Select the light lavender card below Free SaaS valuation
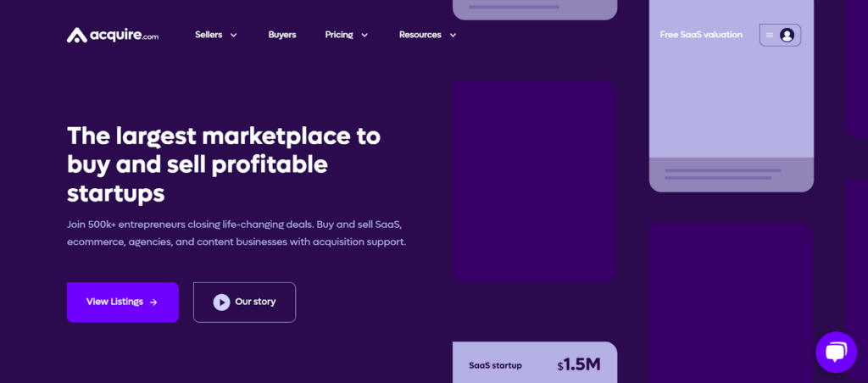The image size is (868, 383). click(731, 110)
